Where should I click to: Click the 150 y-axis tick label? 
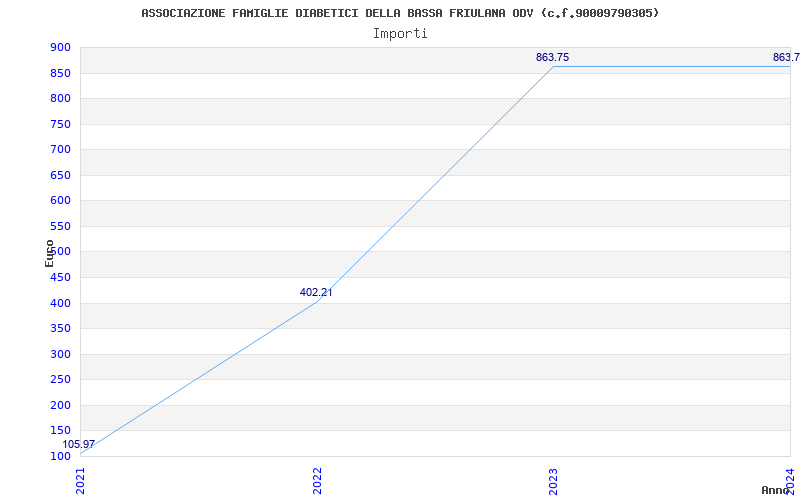coord(60,431)
